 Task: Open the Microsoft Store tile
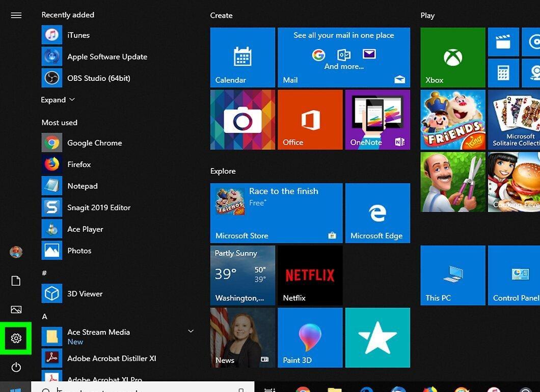coord(276,213)
